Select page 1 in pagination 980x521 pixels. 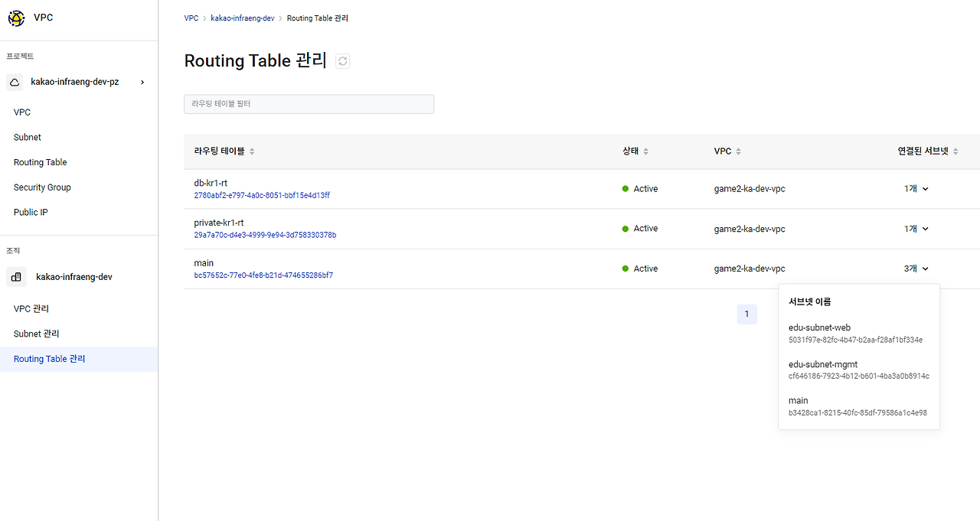tap(746, 314)
